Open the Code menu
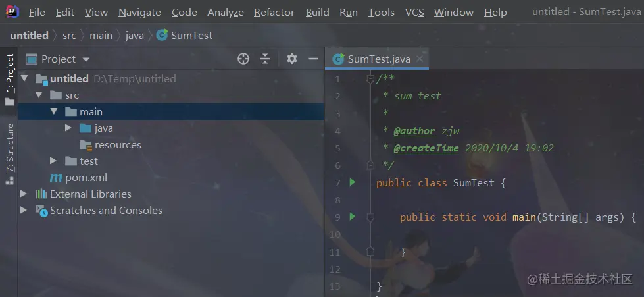644x297 pixels. click(x=184, y=13)
